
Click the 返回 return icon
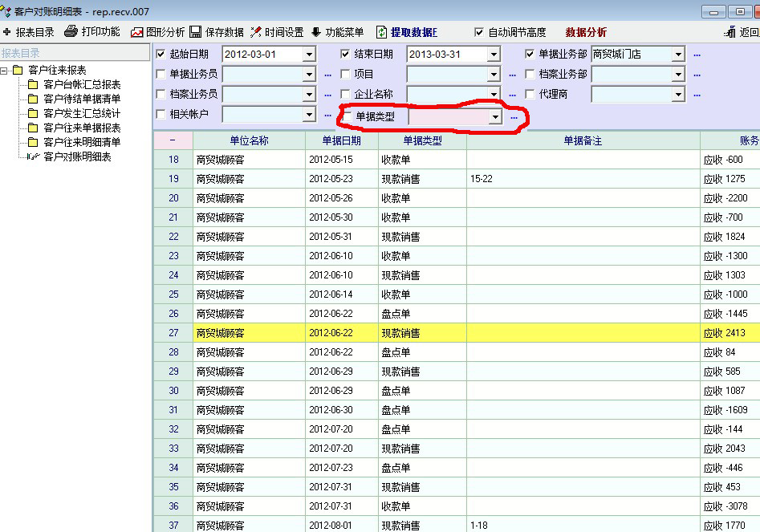point(730,32)
